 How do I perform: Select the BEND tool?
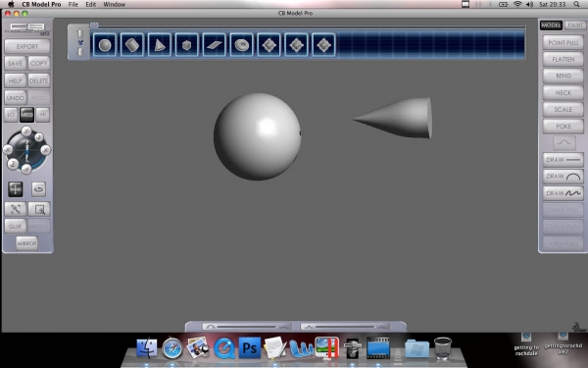563,76
